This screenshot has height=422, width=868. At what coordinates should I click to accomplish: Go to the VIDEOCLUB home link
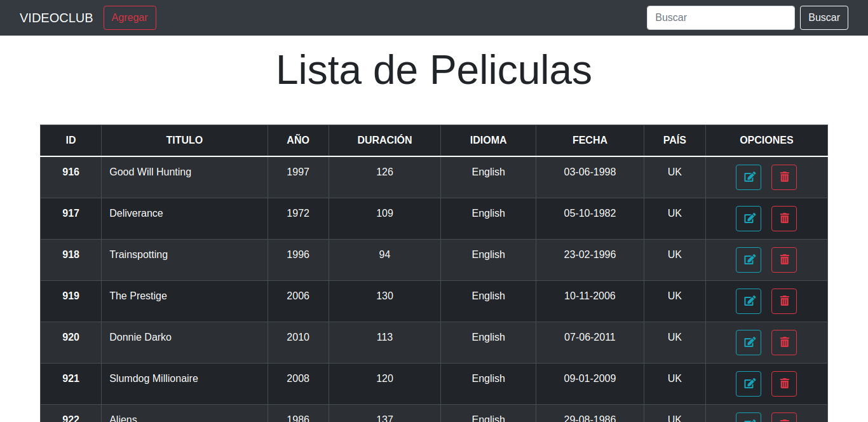[57, 18]
